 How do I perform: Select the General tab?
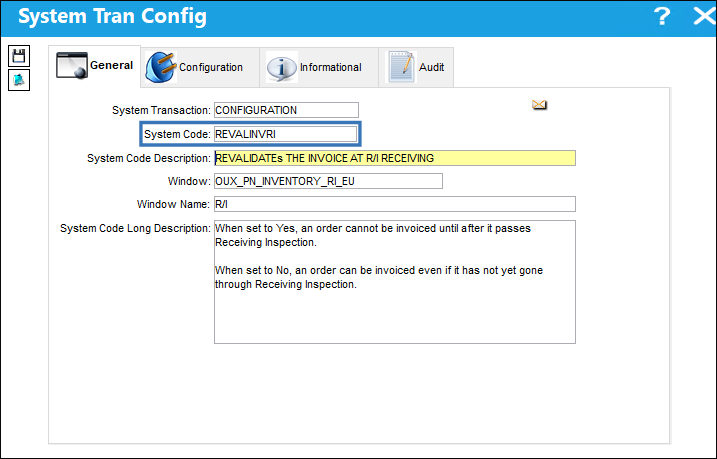(95, 66)
